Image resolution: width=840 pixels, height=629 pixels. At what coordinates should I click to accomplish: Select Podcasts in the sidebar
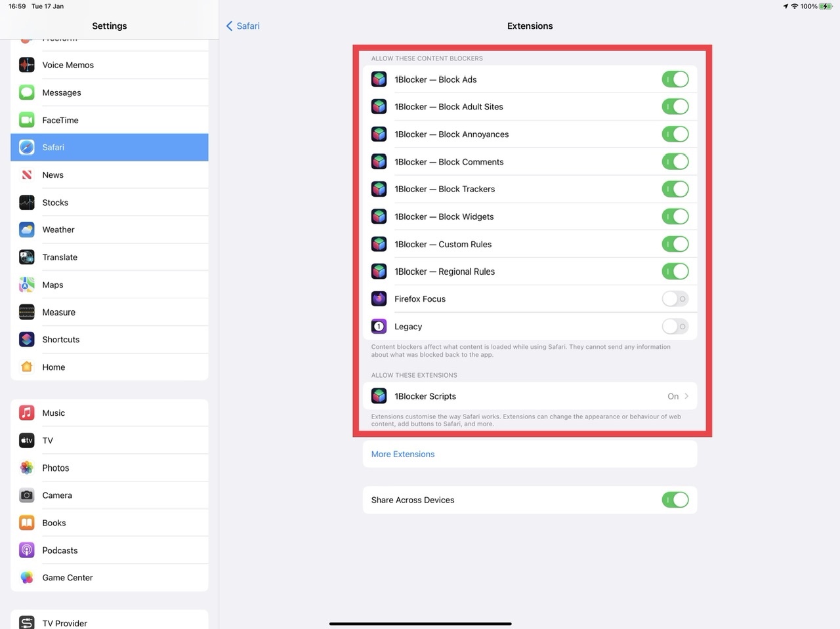pos(110,550)
